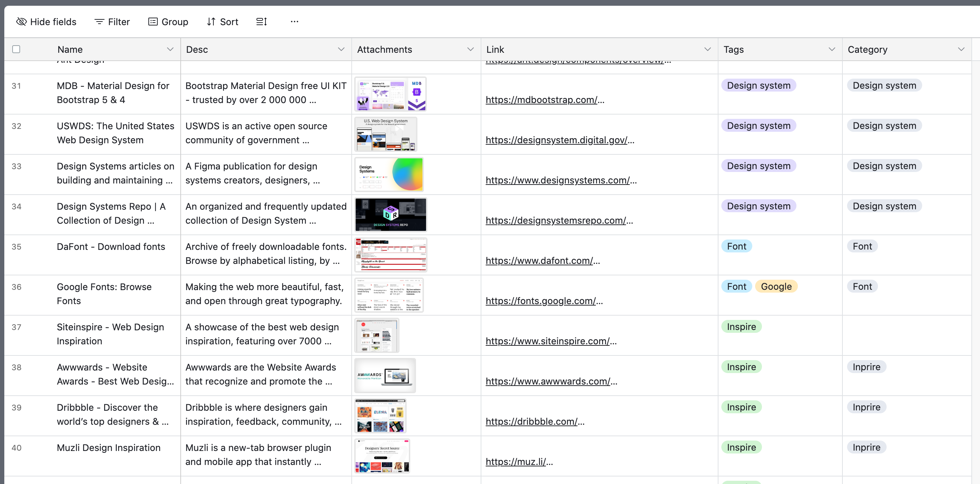Open the more options ellipsis menu
Viewport: 980px width, 484px height.
tap(294, 22)
